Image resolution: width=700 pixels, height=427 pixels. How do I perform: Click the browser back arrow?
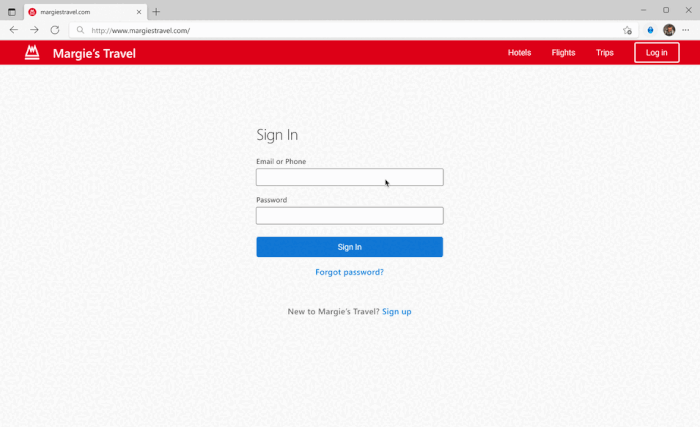14,30
